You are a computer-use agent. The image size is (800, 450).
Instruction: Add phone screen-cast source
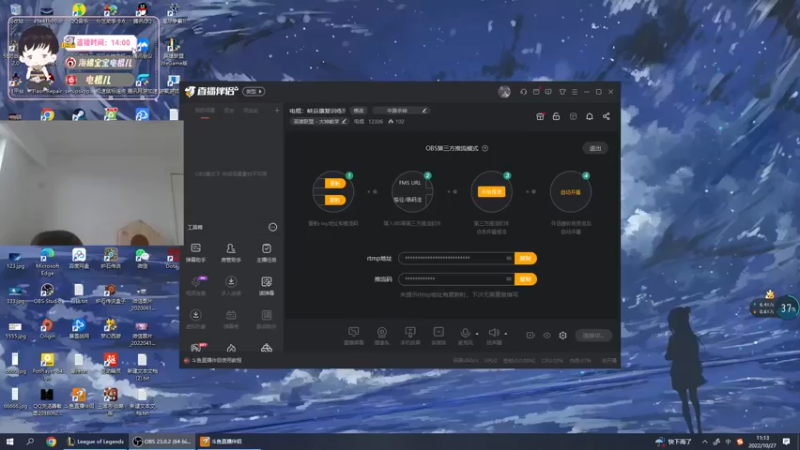[410, 336]
